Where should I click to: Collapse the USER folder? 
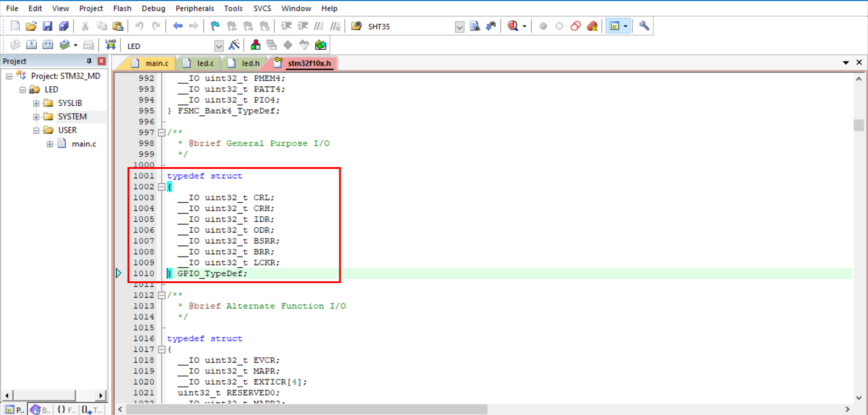(36, 131)
